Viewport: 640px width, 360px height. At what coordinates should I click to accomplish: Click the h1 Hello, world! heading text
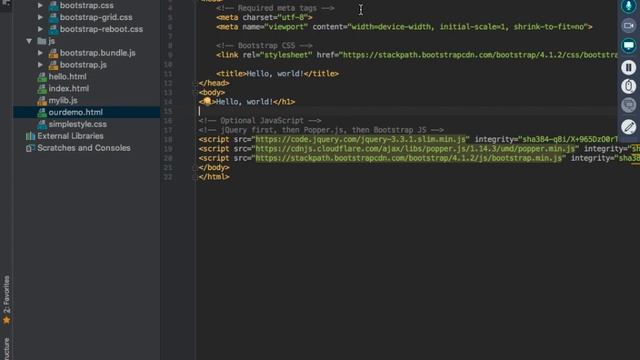point(244,102)
